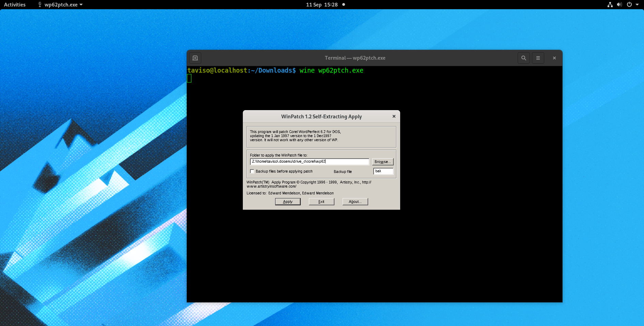Image resolution: width=644 pixels, height=326 pixels.
Task: Open the terminal hamburger menu
Action: click(538, 58)
